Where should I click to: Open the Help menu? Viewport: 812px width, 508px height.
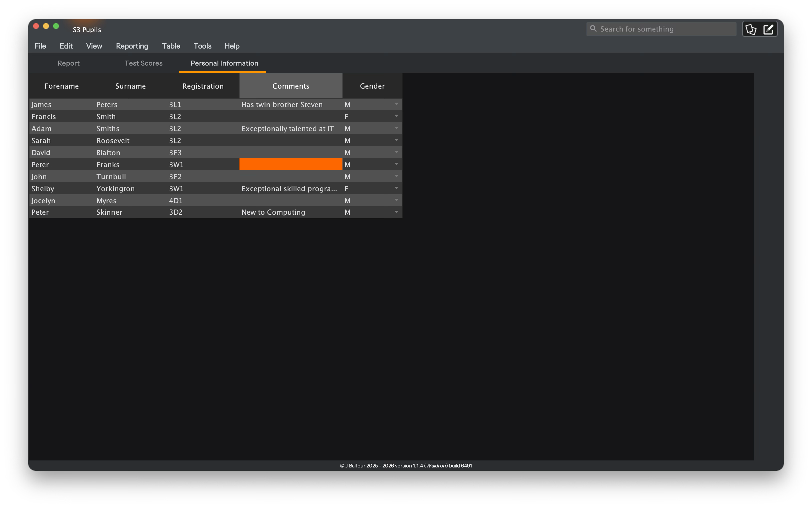click(x=232, y=46)
